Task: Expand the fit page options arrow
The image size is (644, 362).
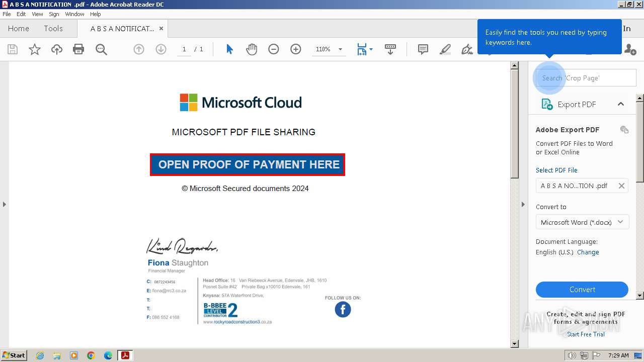Action: (371, 49)
